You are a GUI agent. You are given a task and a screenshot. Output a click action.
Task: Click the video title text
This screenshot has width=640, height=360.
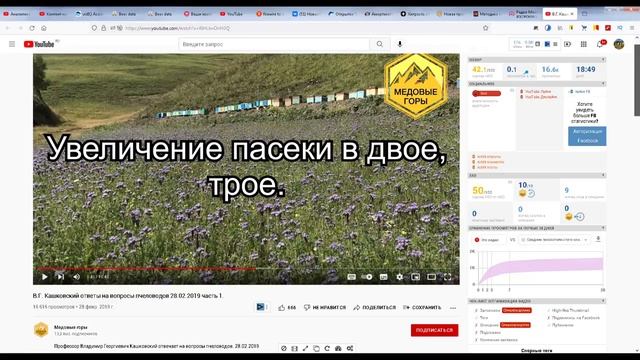128,296
